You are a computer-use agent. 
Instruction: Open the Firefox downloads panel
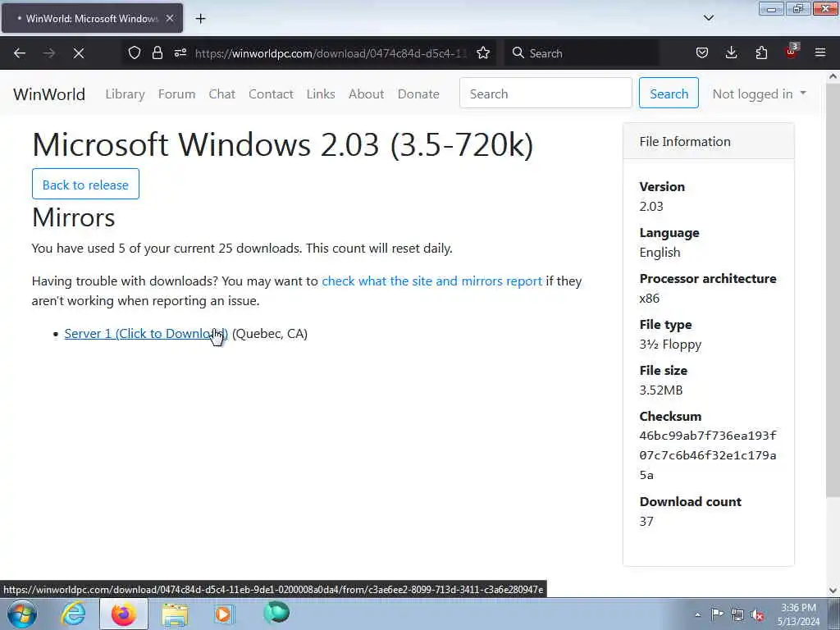tap(731, 53)
